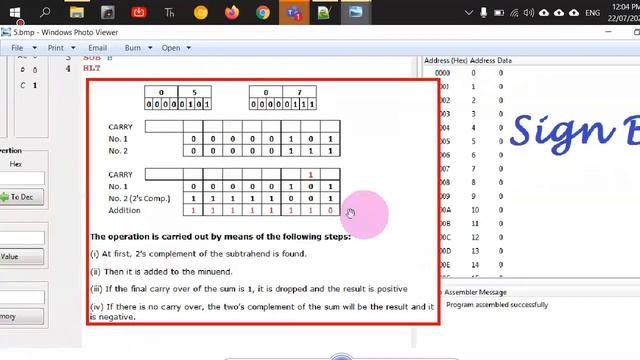This screenshot has height=360, width=640.
Task: Click the cloud icon beside ENG indicator
Action: click(x=574, y=13)
